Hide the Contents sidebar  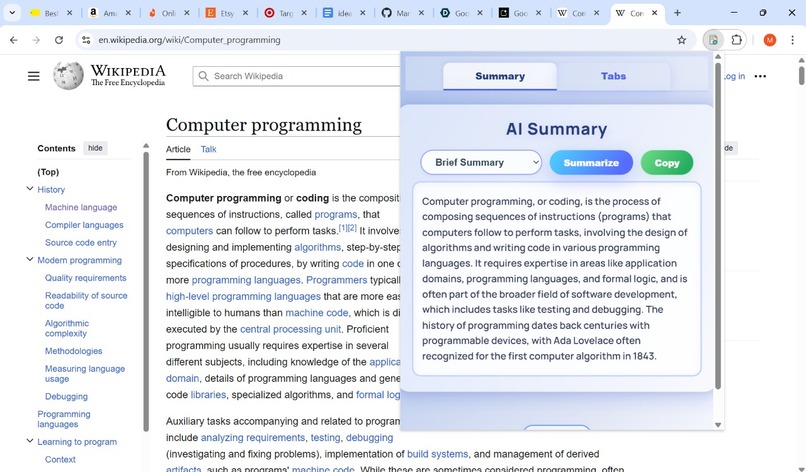click(95, 148)
